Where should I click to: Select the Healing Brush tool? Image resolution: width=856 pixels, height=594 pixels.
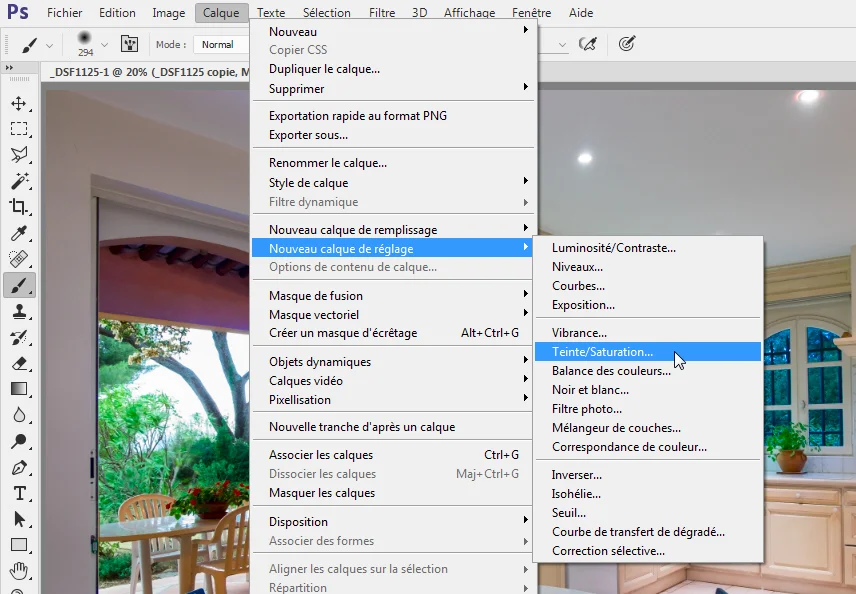pos(19,259)
